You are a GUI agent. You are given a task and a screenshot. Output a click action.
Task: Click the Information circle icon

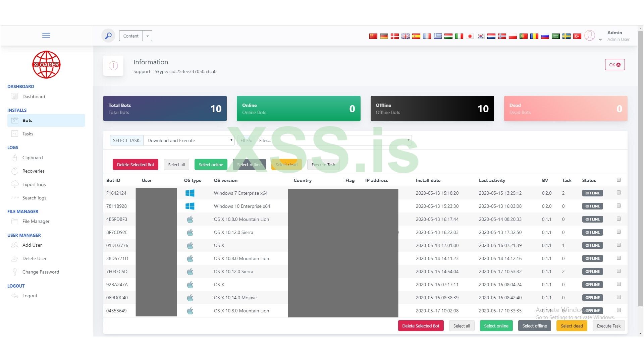[113, 66]
